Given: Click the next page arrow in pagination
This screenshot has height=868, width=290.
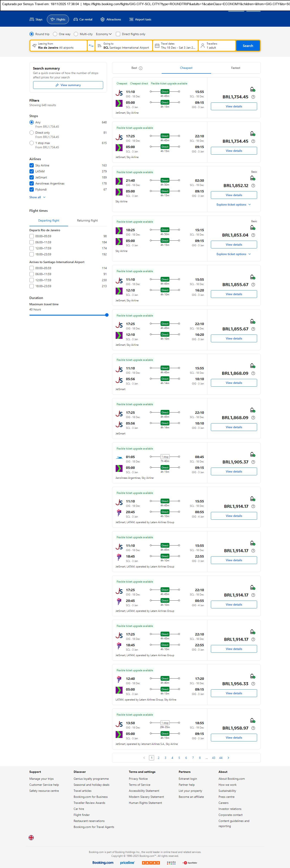Looking at the screenshot, I should (228, 758).
